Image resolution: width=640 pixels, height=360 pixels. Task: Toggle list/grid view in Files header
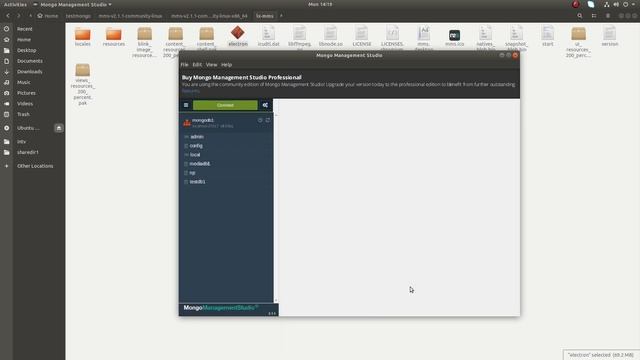click(x=594, y=16)
